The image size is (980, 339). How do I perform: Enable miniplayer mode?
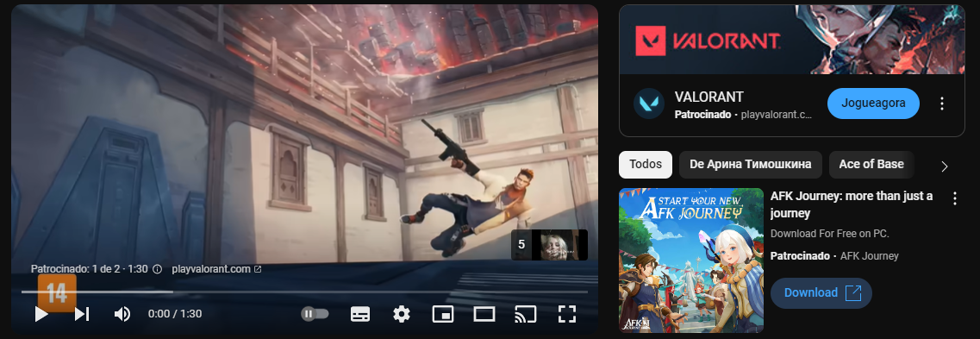443,313
